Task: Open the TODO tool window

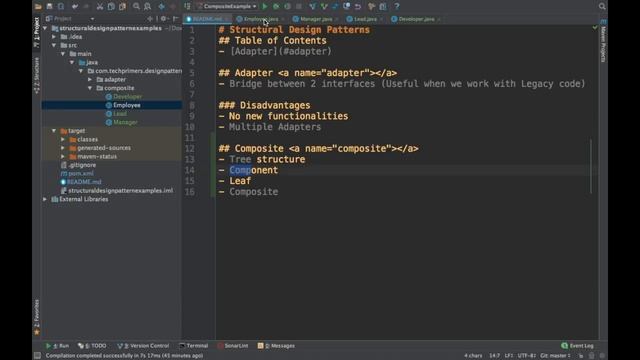Action: (x=92, y=346)
